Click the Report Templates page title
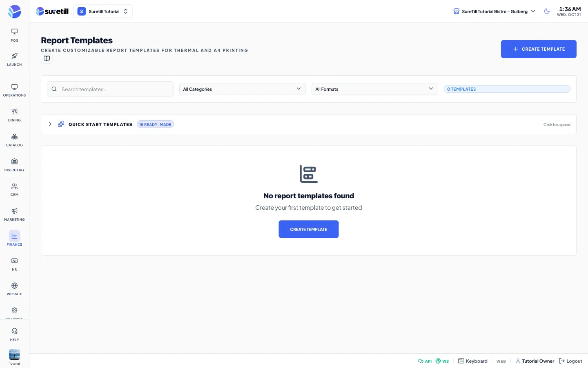The width and height of the screenshot is (588, 368). click(77, 40)
